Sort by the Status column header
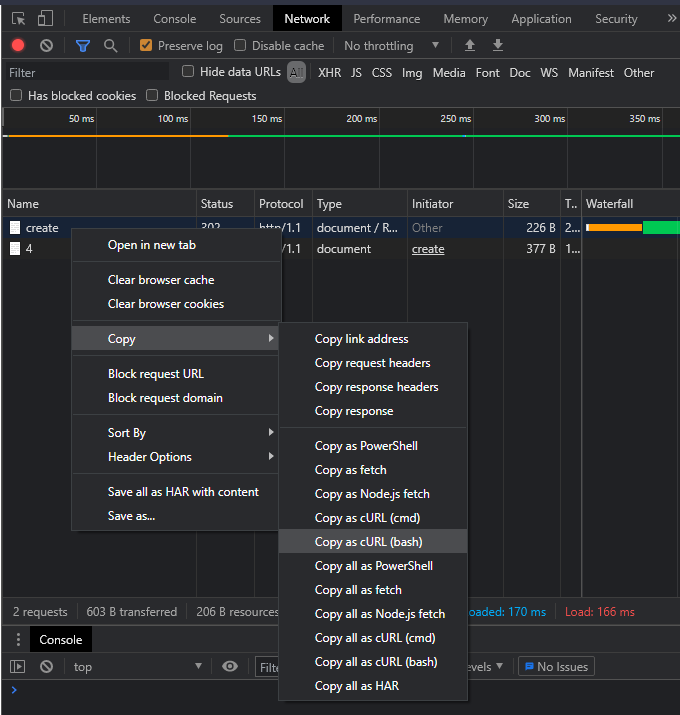This screenshot has height=715, width=680. coord(225,203)
